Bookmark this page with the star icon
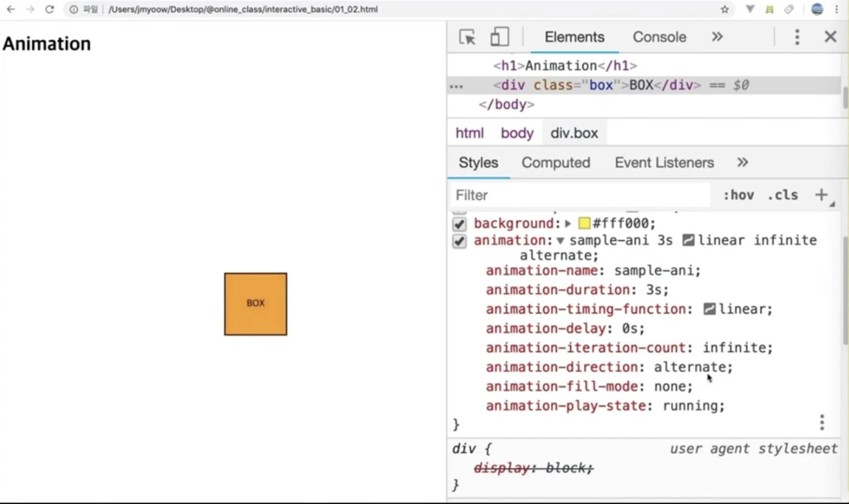Screen dimensions: 849x504 (x=725, y=9)
